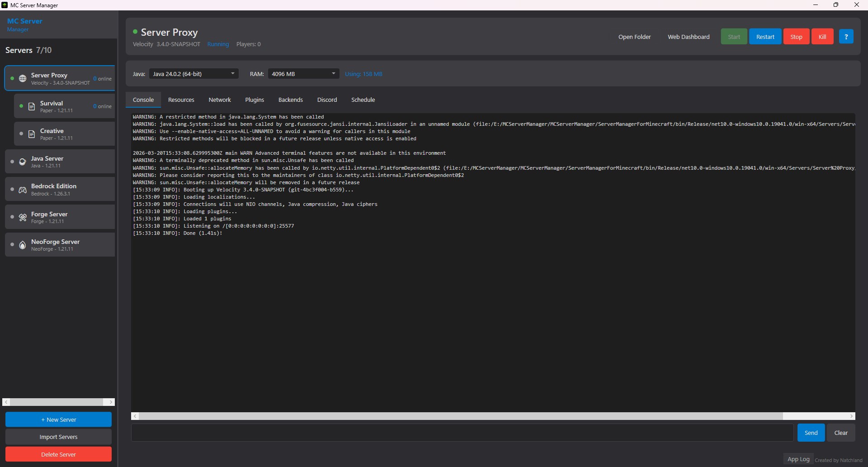Select the Java Server entry
Viewport: 868px width, 467px height.
coord(60,162)
